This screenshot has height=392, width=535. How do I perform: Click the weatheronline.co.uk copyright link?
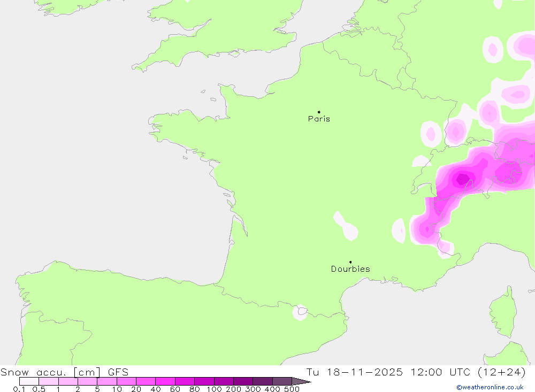(490, 387)
